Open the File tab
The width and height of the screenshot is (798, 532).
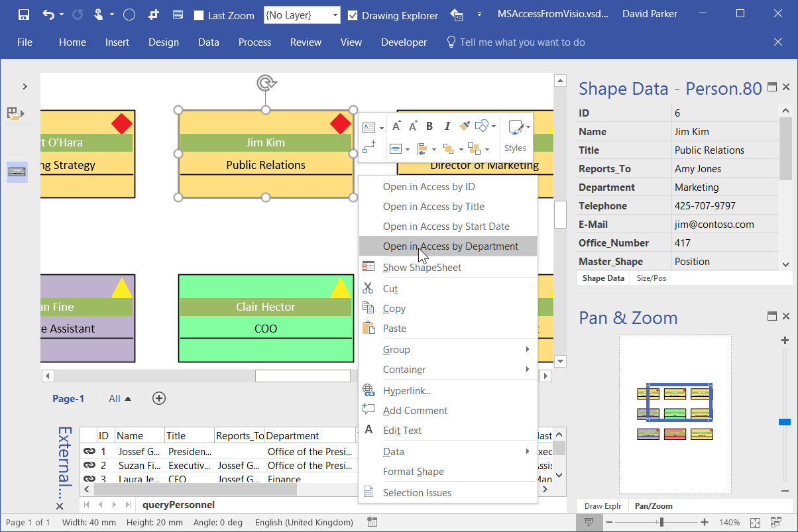tap(25, 42)
